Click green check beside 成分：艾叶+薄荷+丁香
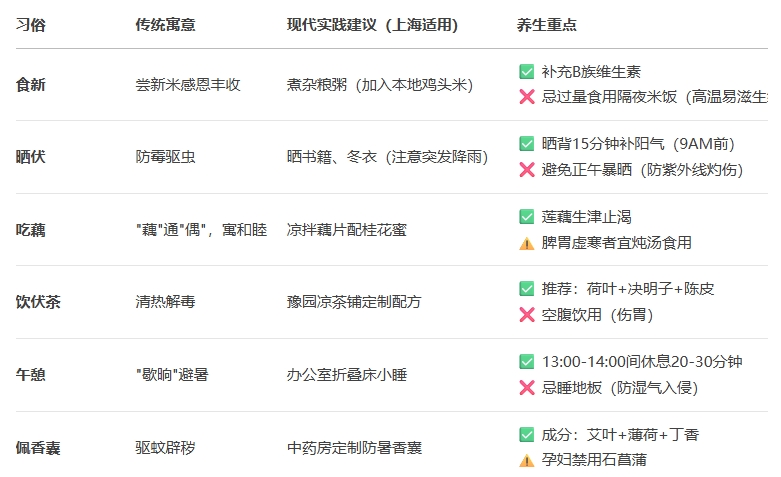 point(526,435)
